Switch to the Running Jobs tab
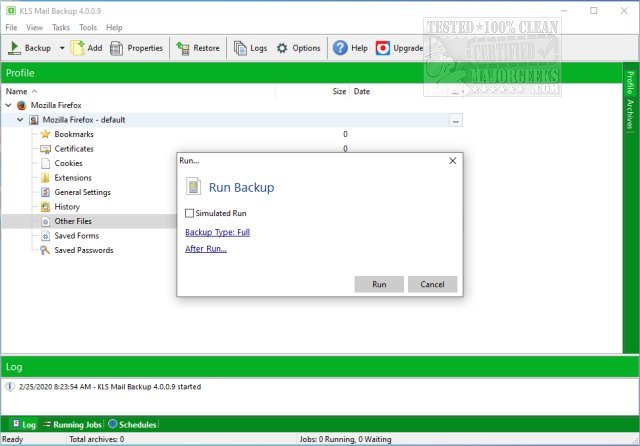640x446 pixels. 72,424
